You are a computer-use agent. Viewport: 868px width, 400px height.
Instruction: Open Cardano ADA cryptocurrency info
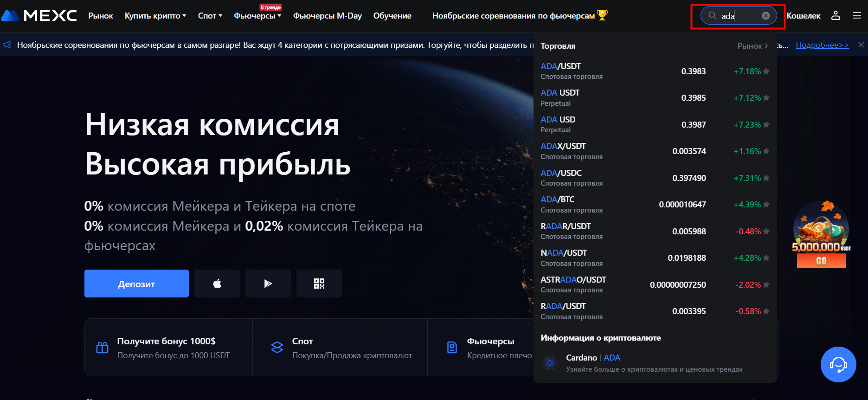coord(655,363)
